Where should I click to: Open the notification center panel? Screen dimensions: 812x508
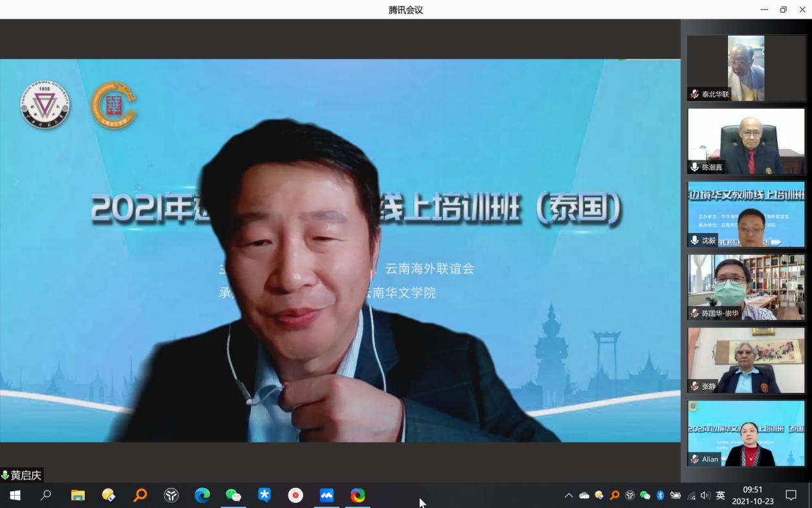tap(791, 495)
